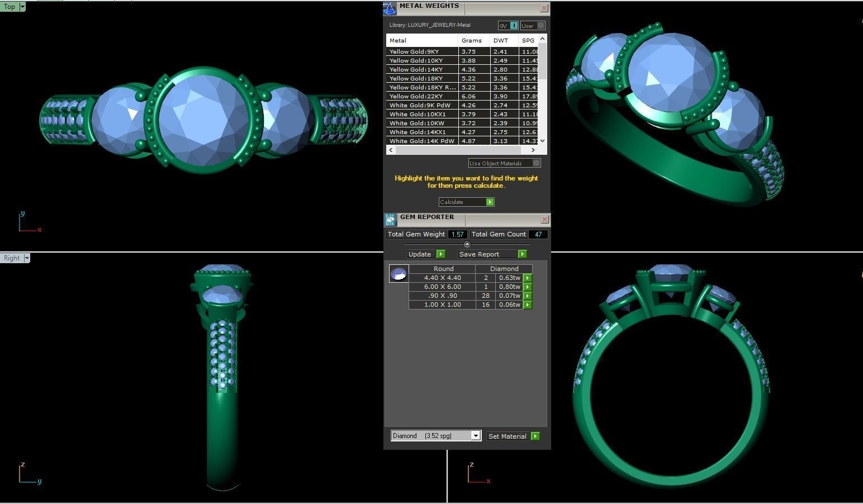The image size is (863, 504).
Task: Select the White Gold:9K PdW row
Action: point(462,105)
